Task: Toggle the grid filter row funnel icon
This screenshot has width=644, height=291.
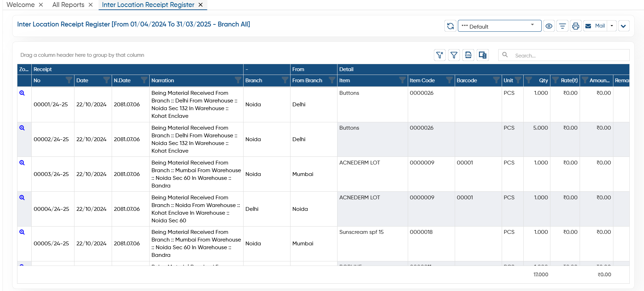Action: (454, 55)
